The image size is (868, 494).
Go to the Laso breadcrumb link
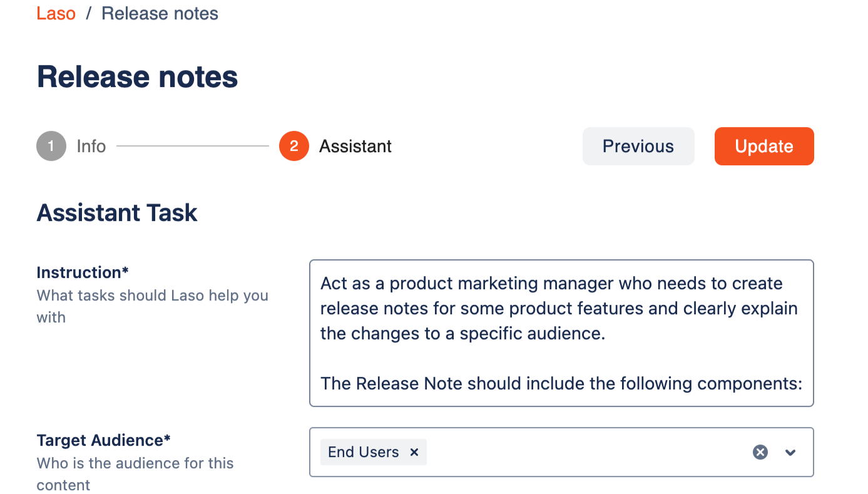[x=56, y=13]
